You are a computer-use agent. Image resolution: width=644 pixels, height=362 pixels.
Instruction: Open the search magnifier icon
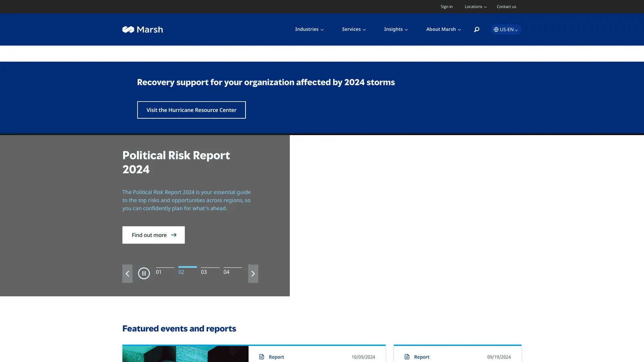tap(477, 29)
